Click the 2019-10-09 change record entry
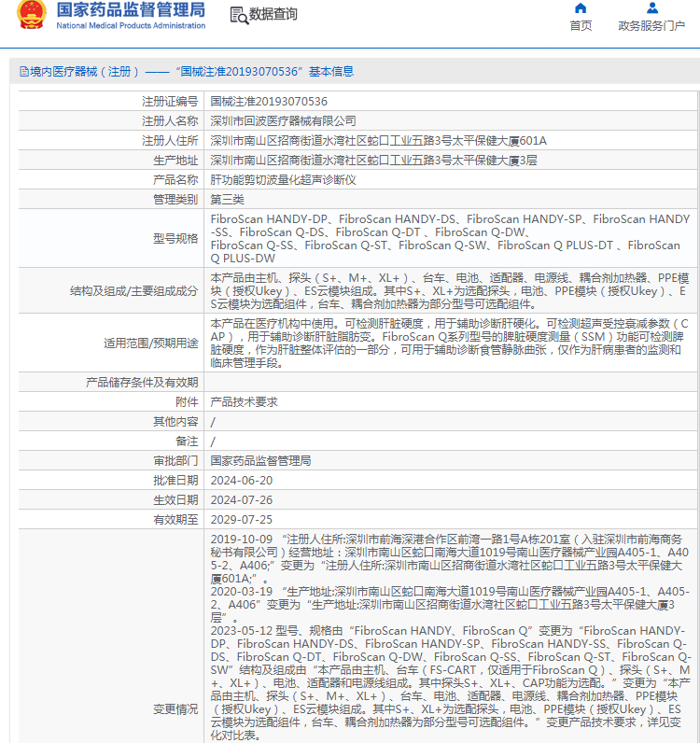The image size is (700, 743). [449, 559]
